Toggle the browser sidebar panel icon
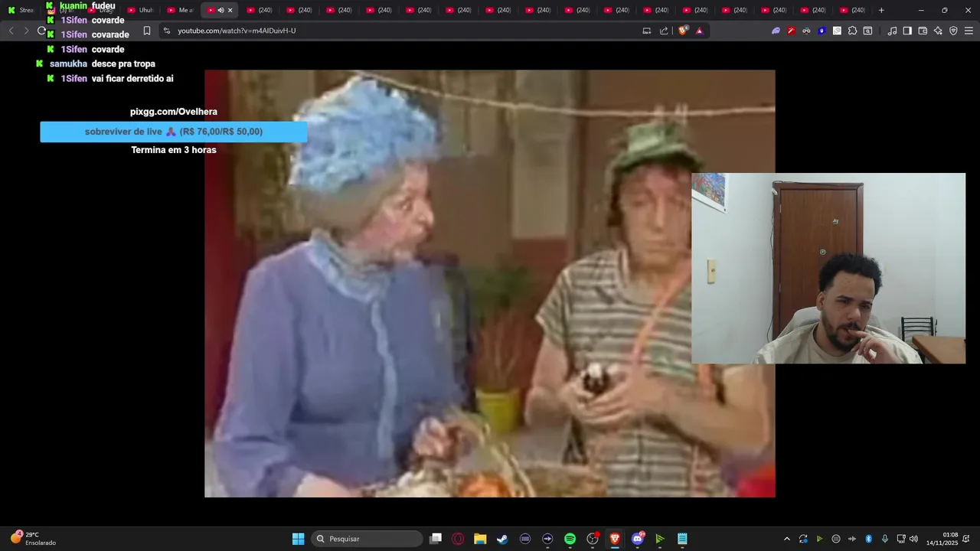 pyautogui.click(x=907, y=31)
